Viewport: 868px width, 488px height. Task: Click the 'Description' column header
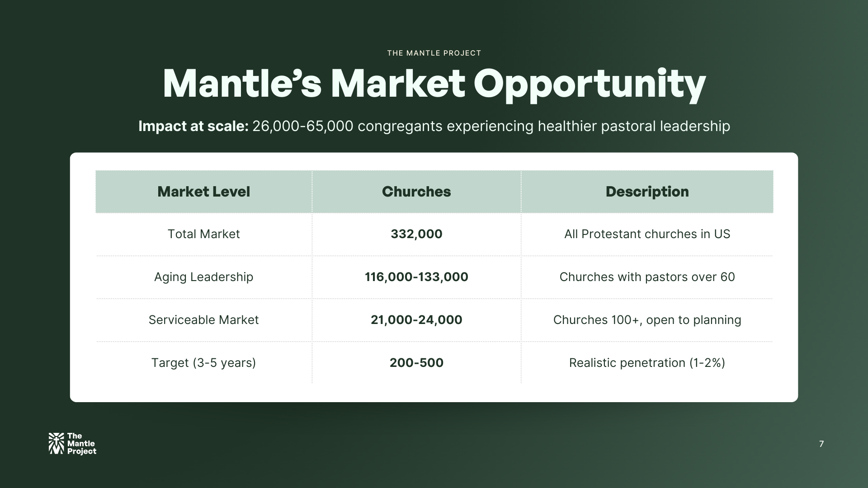[x=647, y=192]
